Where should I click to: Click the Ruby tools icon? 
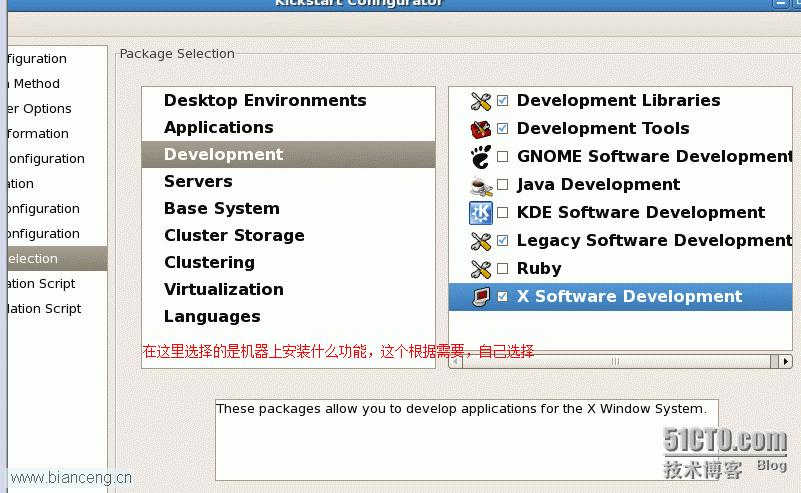tap(480, 269)
